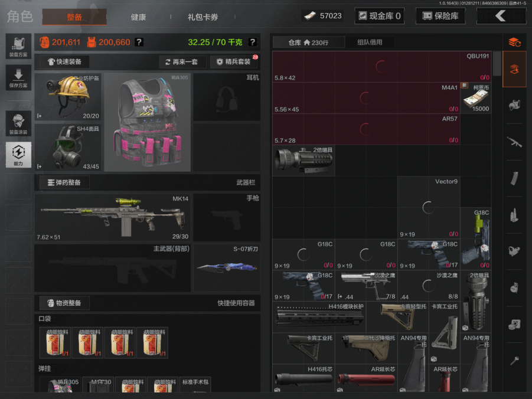The image size is (532, 399).
Task: Filter stash by rifle weapon icon
Action: 514,142
